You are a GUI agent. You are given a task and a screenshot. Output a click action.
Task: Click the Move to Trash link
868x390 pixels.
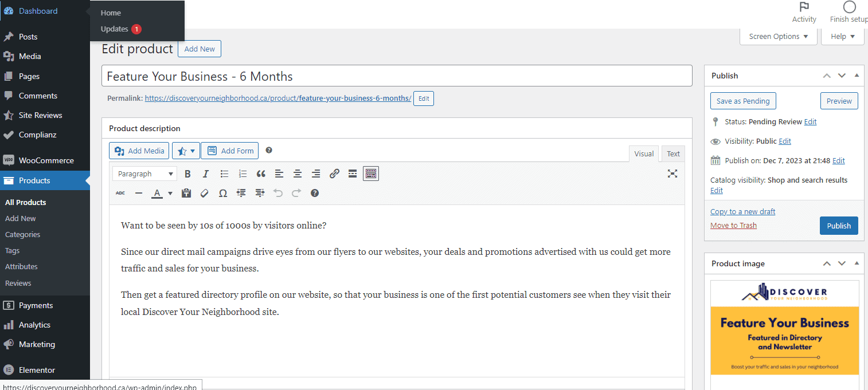click(x=733, y=225)
